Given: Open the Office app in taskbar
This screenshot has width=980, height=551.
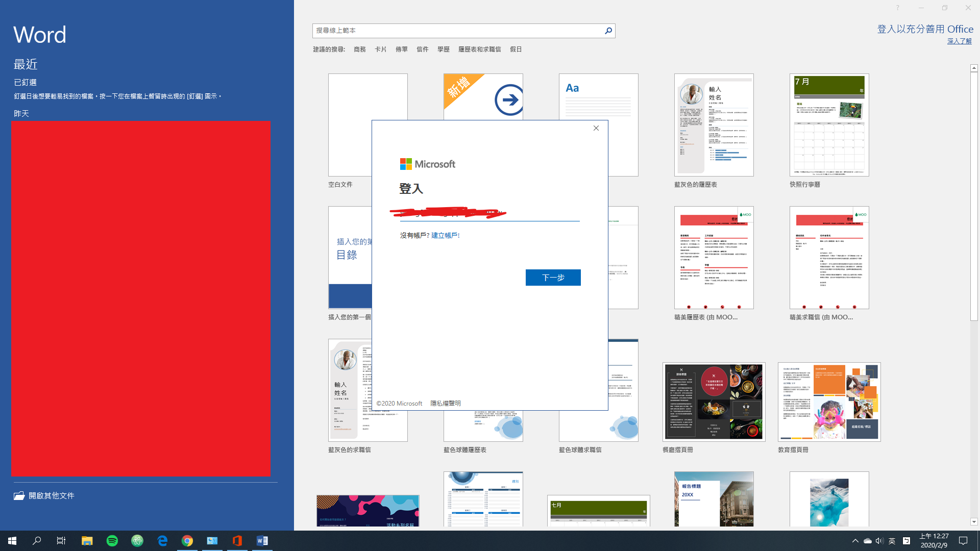Looking at the screenshot, I should [237, 541].
